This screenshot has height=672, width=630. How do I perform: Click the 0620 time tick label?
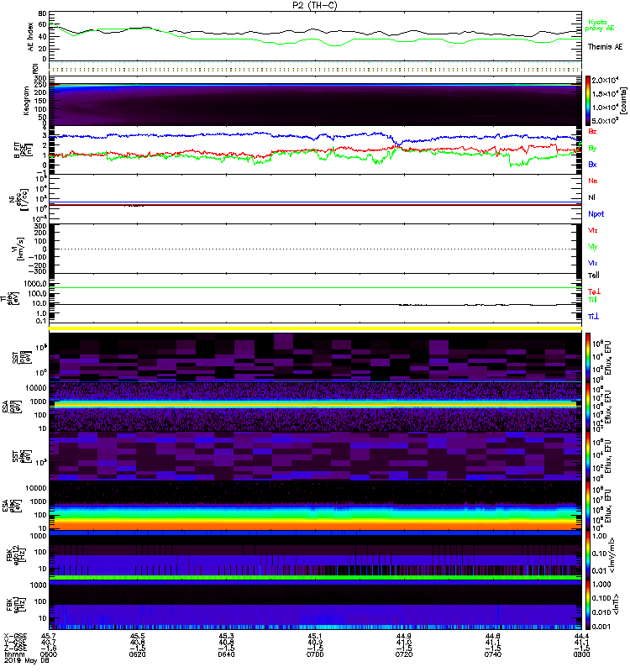[137, 654]
